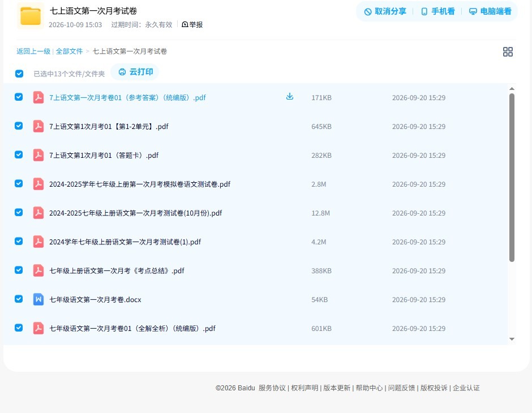This screenshot has height=413, width=532.
Task: Open 问题反馈 footer link
Action: click(x=402, y=388)
